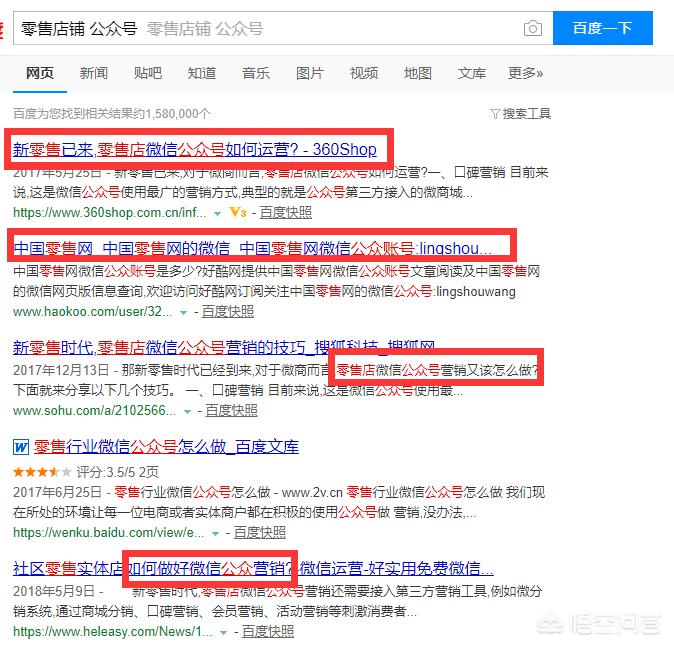Open 百度快照 for the heleasy result
674x647 pixels.
click(268, 631)
